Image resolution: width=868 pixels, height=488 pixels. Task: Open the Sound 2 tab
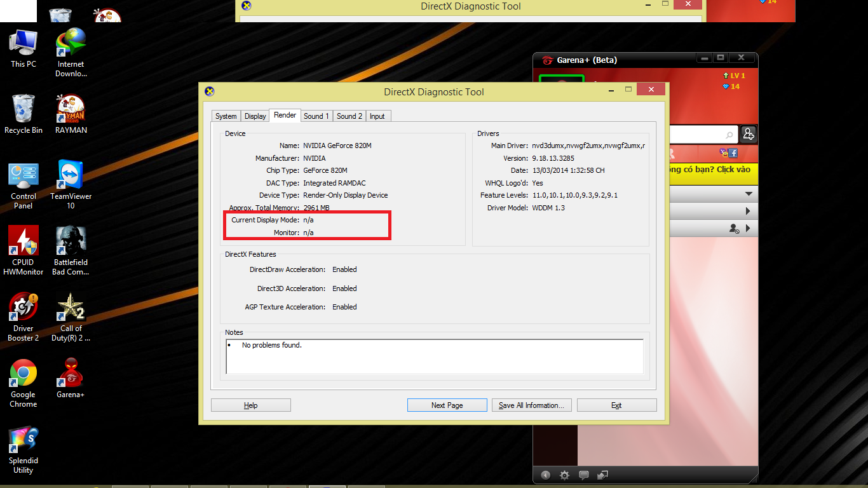tap(349, 116)
